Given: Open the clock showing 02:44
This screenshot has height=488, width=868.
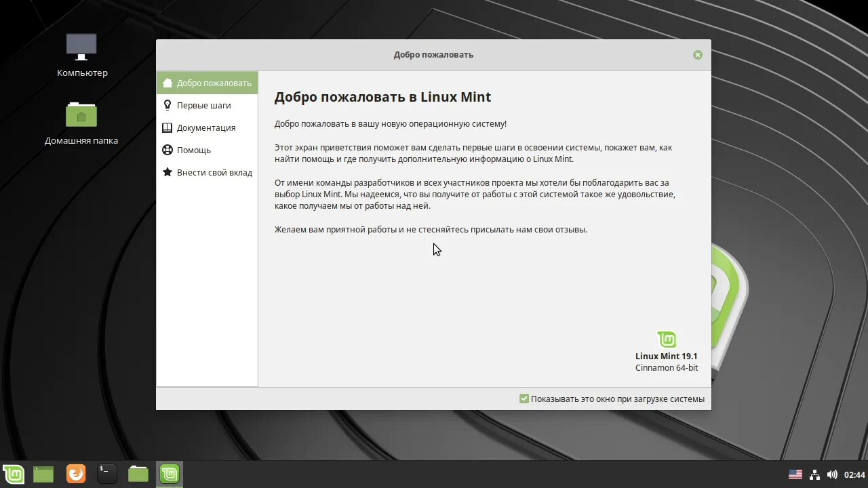Looking at the screenshot, I should pyautogui.click(x=854, y=474).
